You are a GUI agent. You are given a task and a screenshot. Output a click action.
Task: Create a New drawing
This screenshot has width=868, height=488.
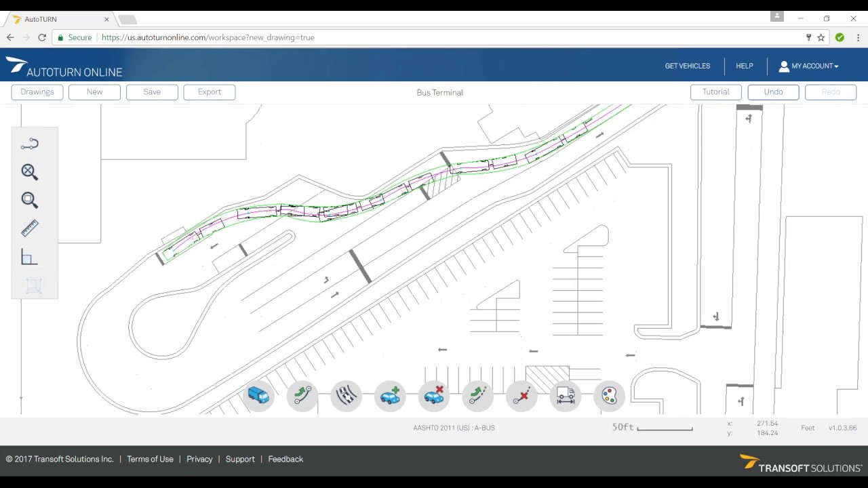click(x=94, y=92)
